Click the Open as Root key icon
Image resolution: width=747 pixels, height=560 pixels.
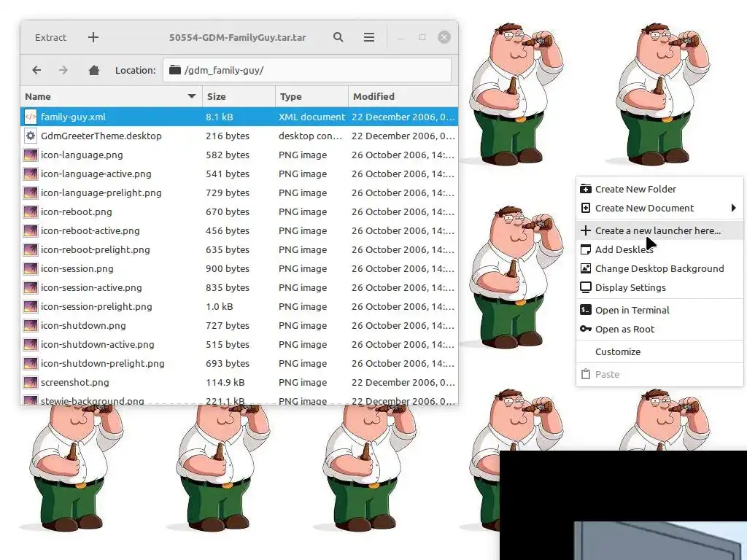click(586, 329)
